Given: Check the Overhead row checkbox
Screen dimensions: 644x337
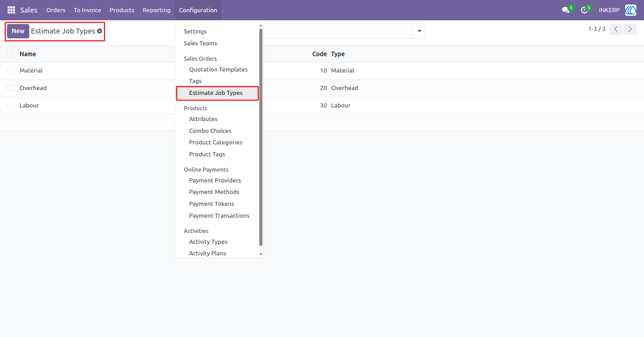Looking at the screenshot, I should click(x=10, y=88).
